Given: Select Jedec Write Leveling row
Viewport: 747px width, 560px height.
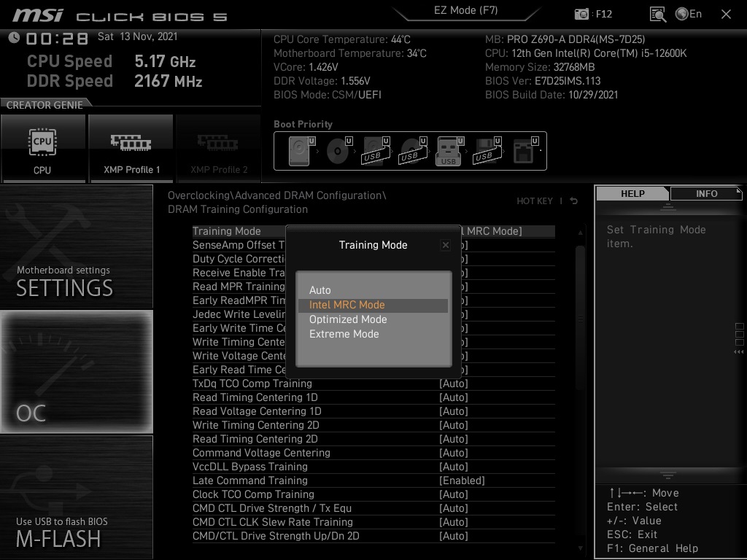Looking at the screenshot, I should pyautogui.click(x=239, y=314).
